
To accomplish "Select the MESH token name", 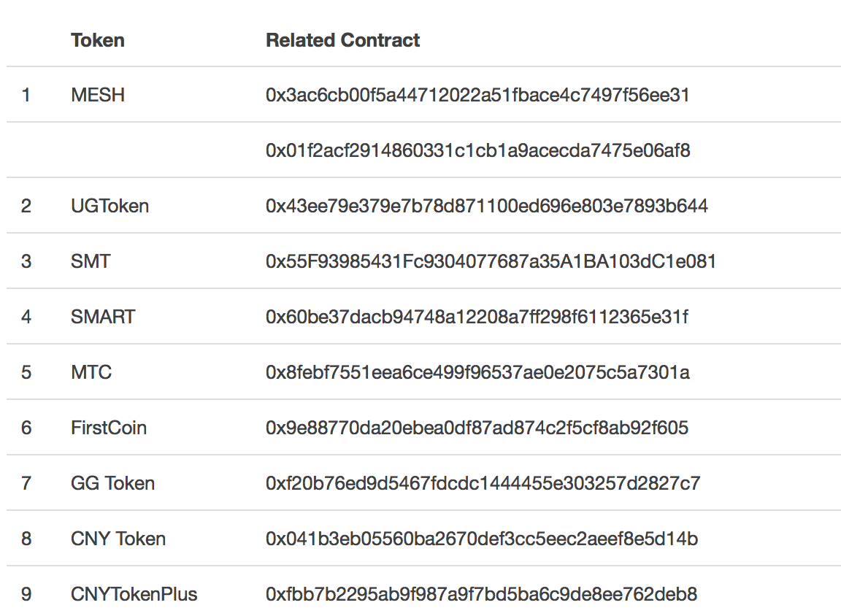I will coord(98,95).
